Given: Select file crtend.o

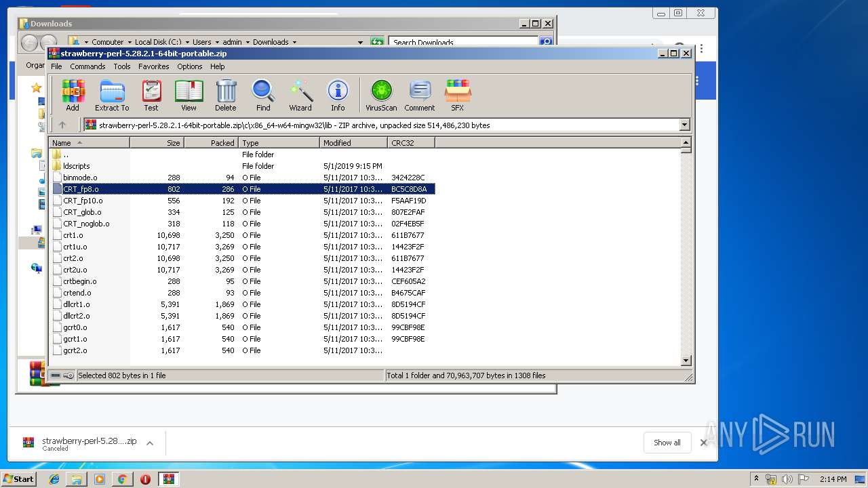Looking at the screenshot, I should click(x=242, y=293).
